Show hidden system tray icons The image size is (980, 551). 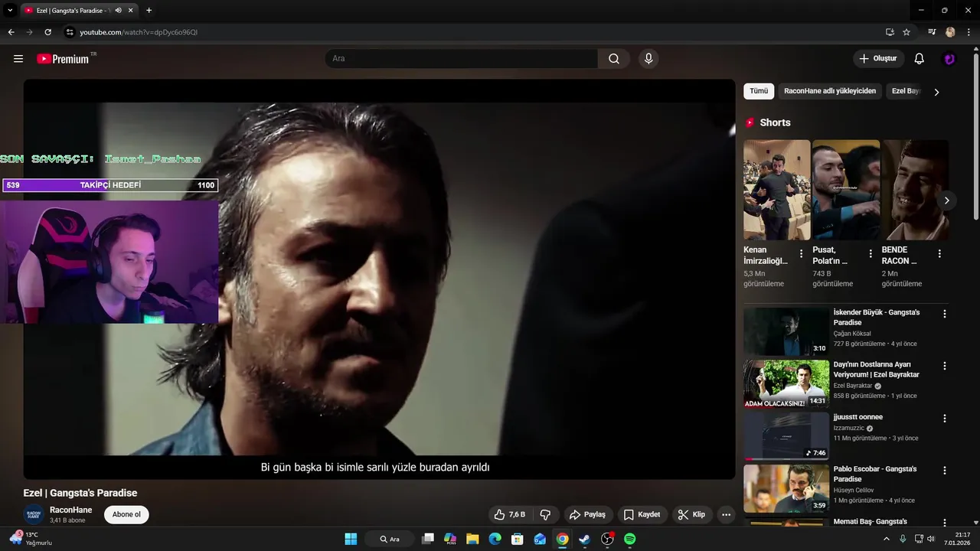coord(887,539)
